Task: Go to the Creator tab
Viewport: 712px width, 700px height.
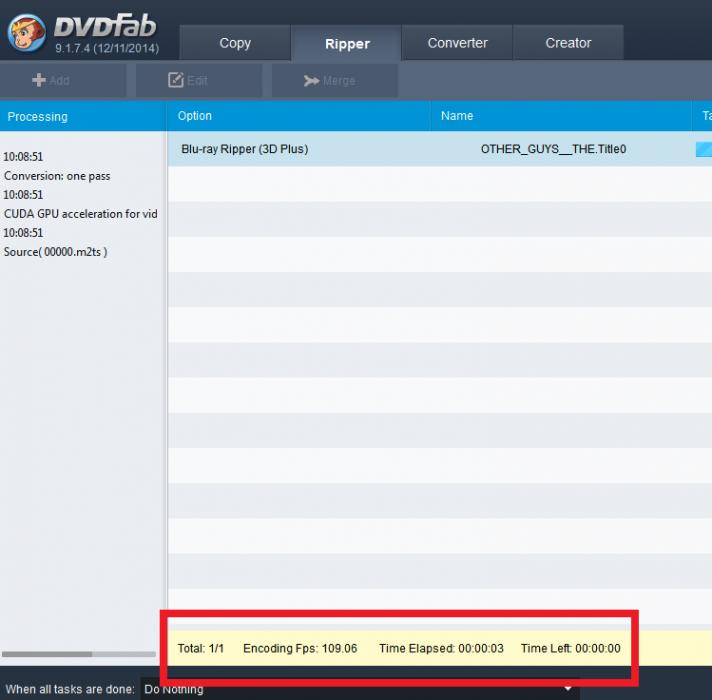Action: coord(568,43)
